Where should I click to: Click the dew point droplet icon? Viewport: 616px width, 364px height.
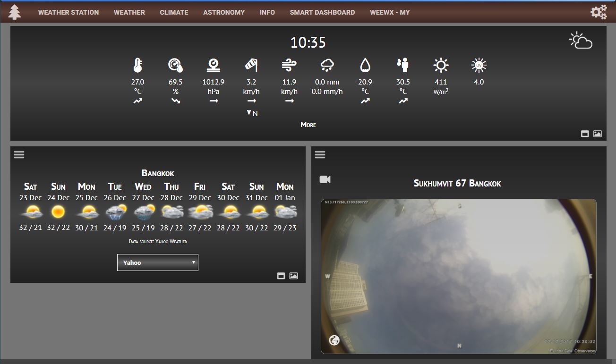click(365, 65)
